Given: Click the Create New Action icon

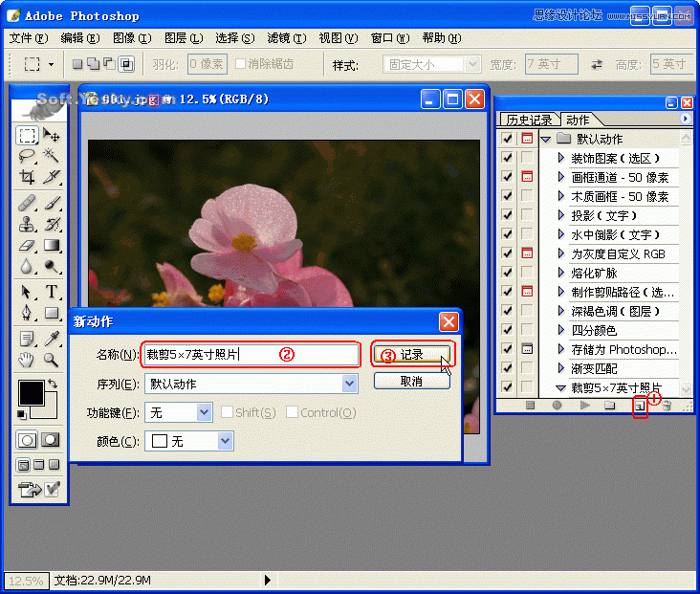Looking at the screenshot, I should point(639,406).
